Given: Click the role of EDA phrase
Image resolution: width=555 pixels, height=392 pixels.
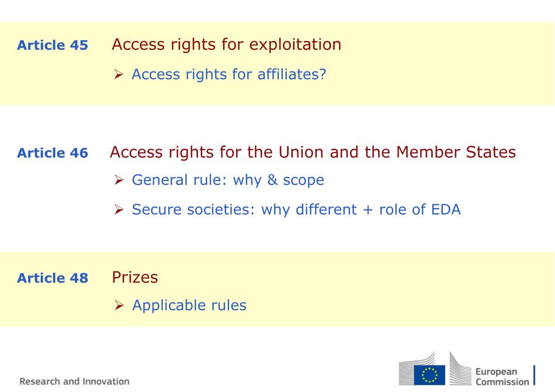Looking at the screenshot, I should click(x=420, y=209).
